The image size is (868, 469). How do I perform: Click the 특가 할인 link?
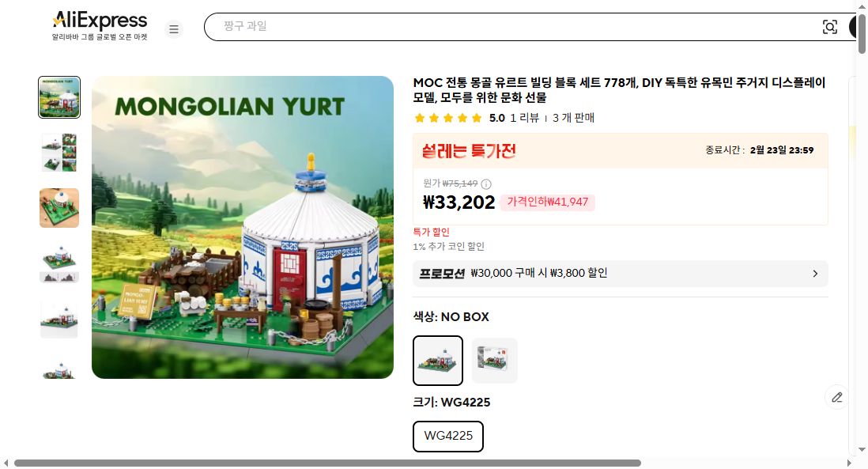click(x=431, y=232)
